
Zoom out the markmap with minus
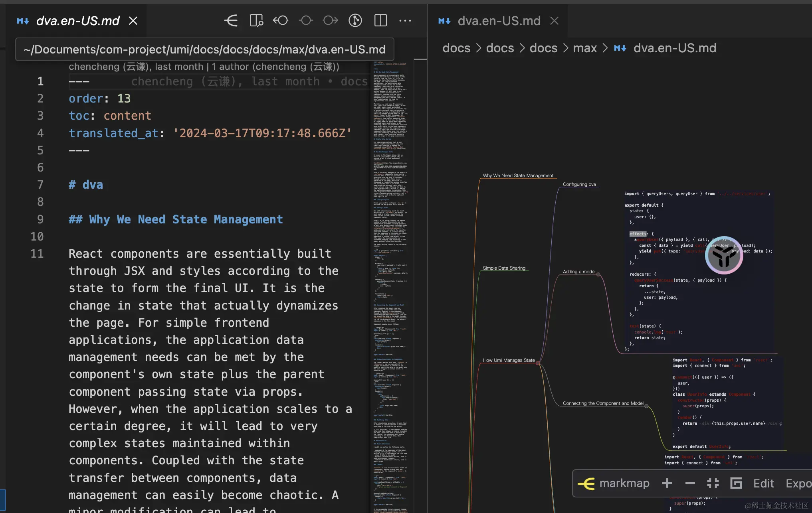690,483
